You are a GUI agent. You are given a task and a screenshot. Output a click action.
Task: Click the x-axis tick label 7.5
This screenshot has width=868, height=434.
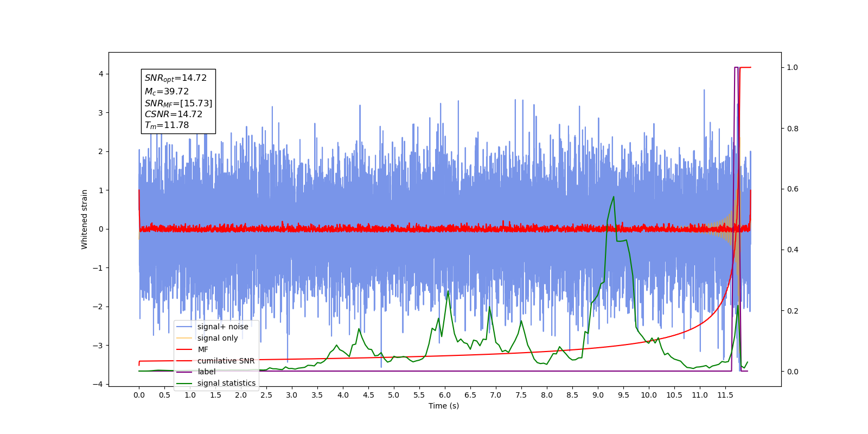[x=521, y=395]
